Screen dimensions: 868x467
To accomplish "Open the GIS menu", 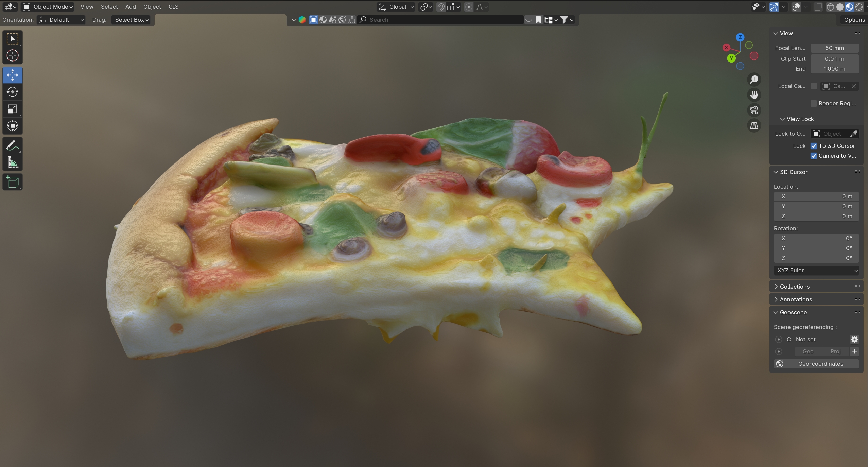I will pyautogui.click(x=173, y=7).
